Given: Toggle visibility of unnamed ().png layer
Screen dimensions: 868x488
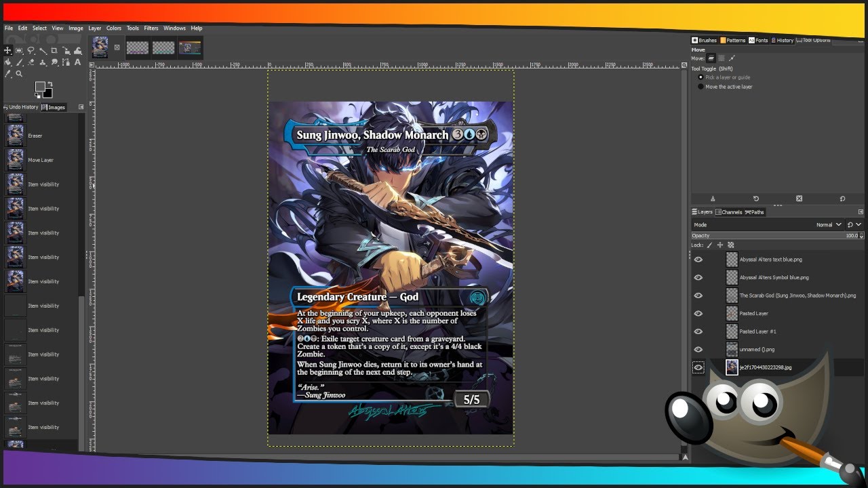Looking at the screenshot, I should [698, 349].
